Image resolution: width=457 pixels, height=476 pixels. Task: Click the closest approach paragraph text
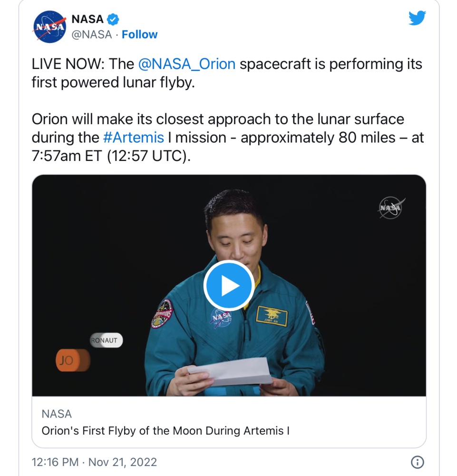(x=227, y=138)
